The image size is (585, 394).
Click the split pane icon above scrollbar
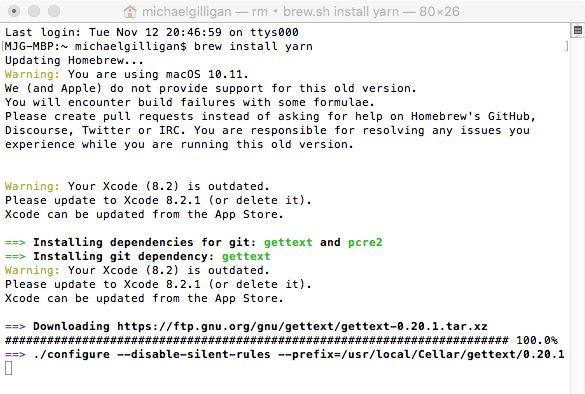coord(578,30)
